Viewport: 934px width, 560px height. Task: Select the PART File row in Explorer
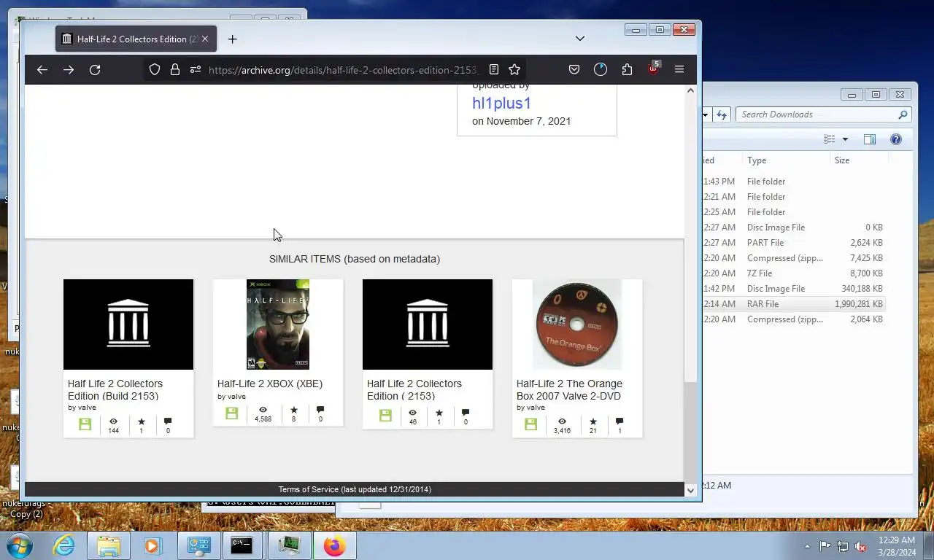point(794,243)
